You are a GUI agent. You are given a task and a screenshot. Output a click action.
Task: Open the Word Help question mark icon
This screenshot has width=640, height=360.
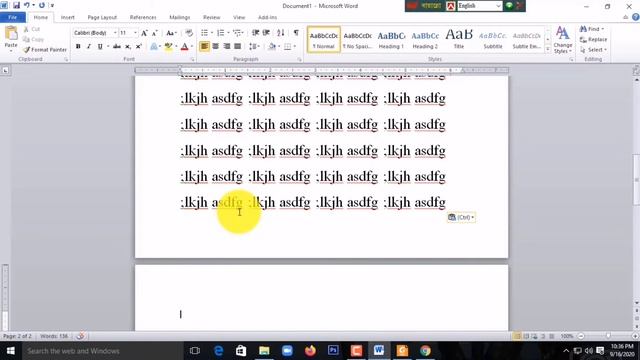coord(636,17)
